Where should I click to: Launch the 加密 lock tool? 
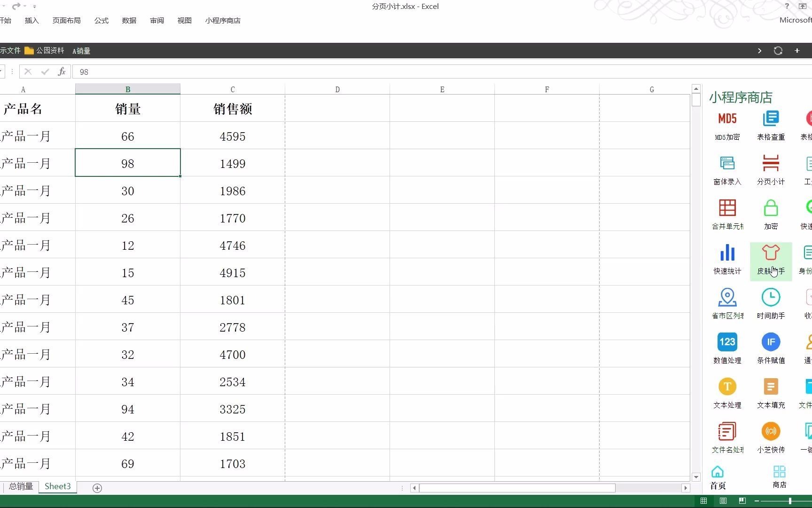[x=771, y=215]
